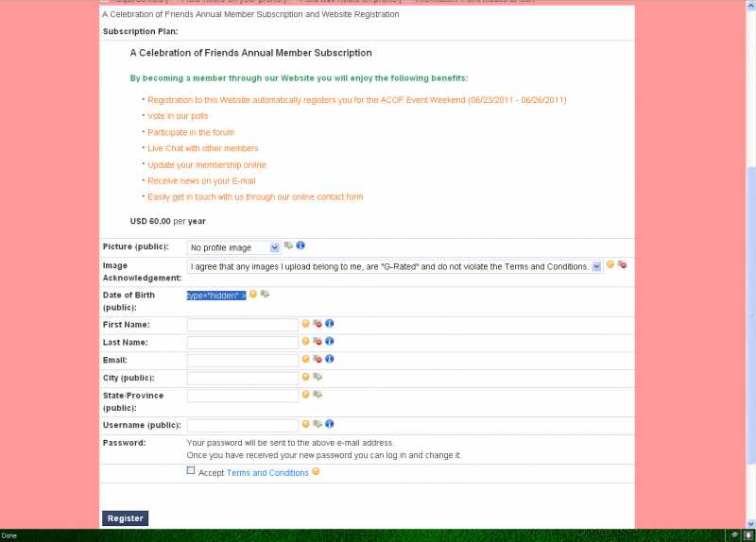Click into the State/Province input field
The width and height of the screenshot is (756, 542).
click(x=243, y=396)
